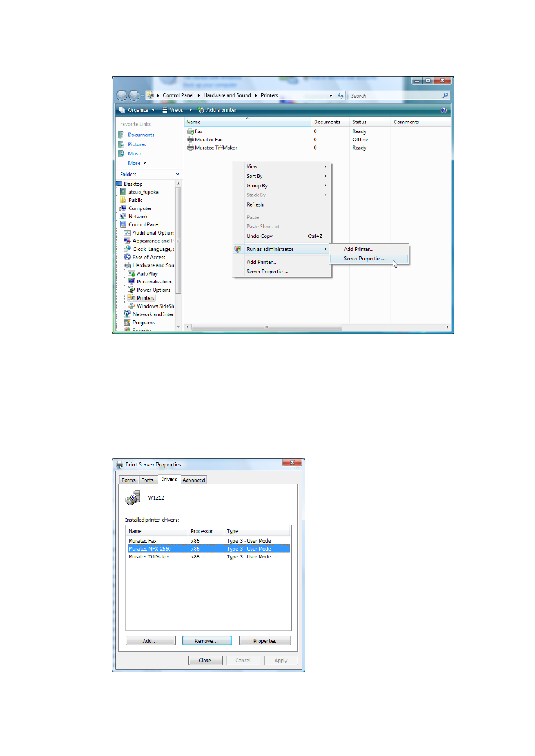Click the Forward navigation arrow in Explorer
This screenshot has height=756, width=535.
tap(133, 95)
